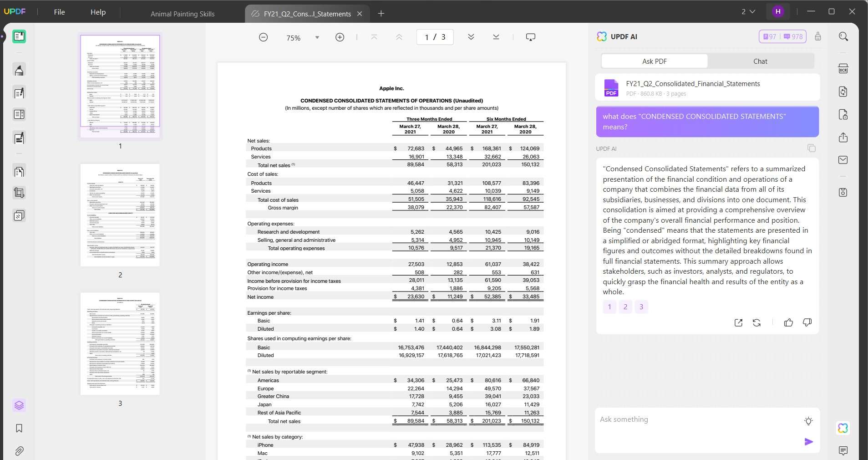
Task: Go to the previous page
Action: pyautogui.click(x=399, y=37)
